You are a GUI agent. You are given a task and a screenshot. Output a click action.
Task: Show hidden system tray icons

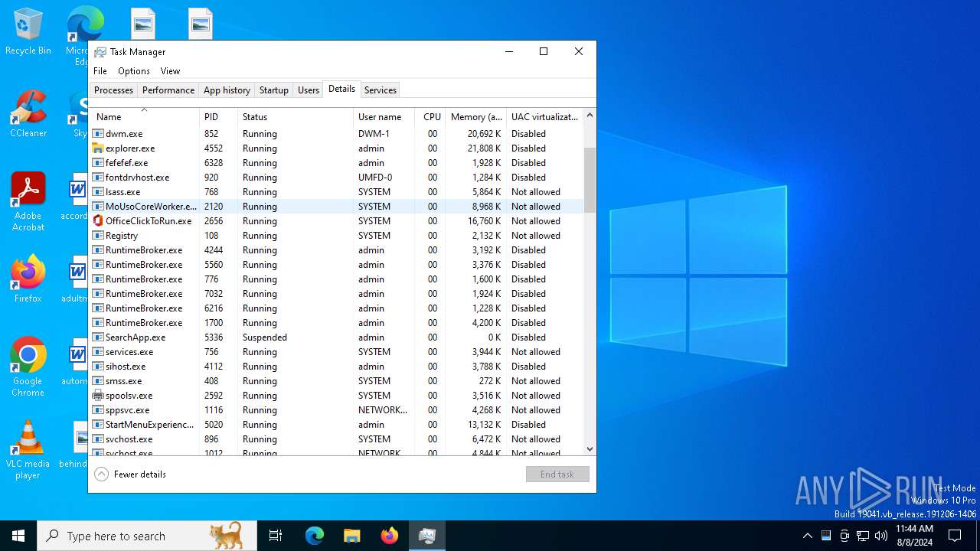tap(807, 536)
